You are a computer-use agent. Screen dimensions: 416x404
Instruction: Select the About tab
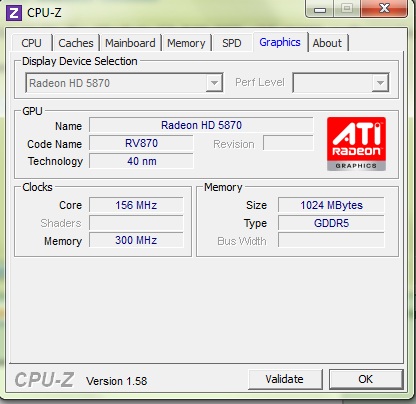tap(327, 43)
